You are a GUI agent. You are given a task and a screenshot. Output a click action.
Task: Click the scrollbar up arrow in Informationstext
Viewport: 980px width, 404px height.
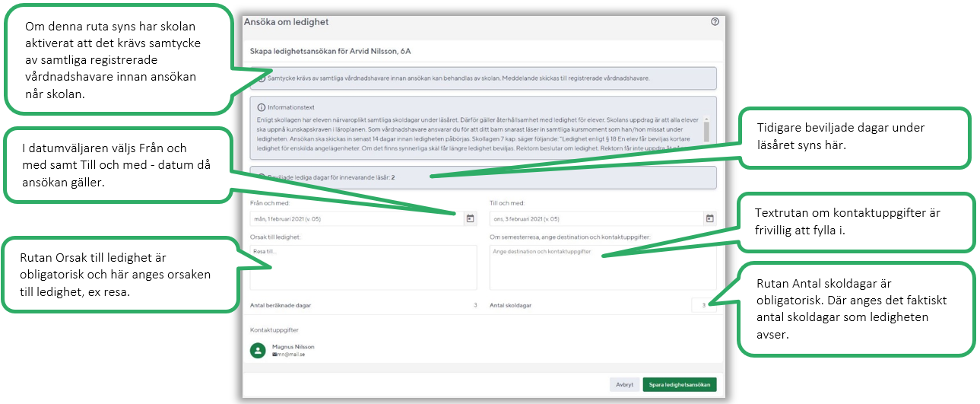[705, 119]
